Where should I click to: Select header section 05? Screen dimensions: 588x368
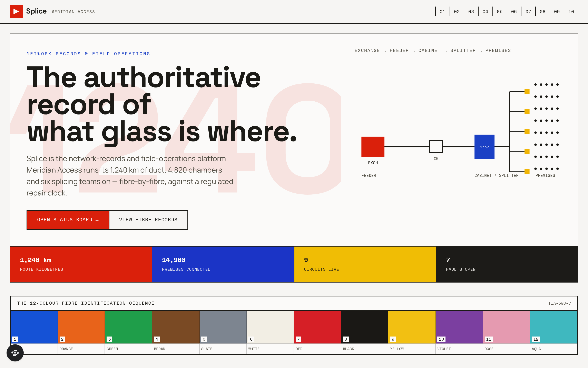[x=500, y=11]
